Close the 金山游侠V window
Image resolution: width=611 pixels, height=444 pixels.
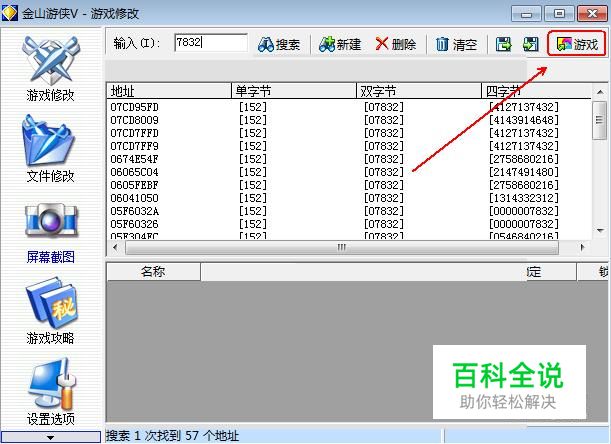[x=592, y=14]
